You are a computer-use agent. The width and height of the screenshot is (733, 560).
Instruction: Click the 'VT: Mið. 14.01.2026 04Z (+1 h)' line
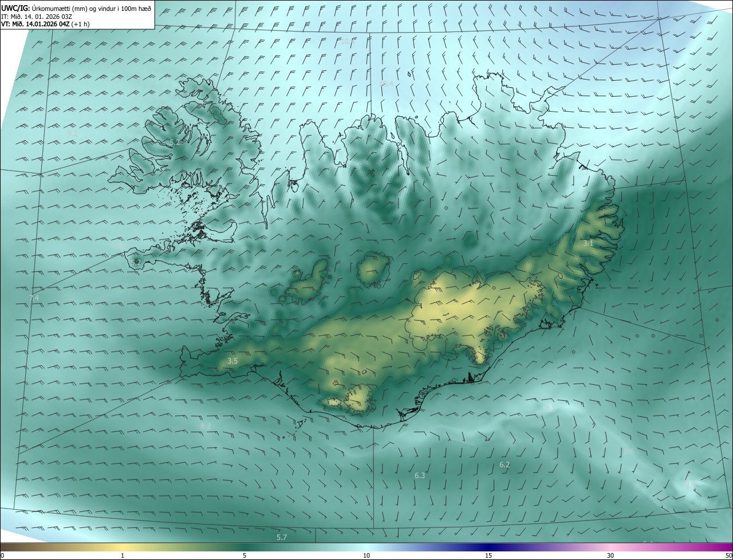[45, 24]
